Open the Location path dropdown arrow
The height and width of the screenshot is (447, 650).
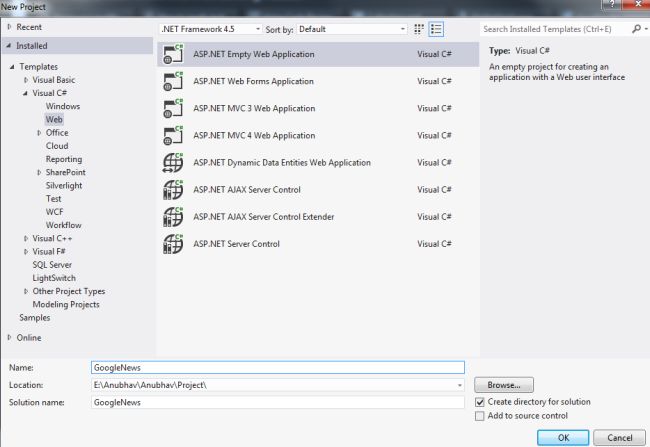(459, 385)
